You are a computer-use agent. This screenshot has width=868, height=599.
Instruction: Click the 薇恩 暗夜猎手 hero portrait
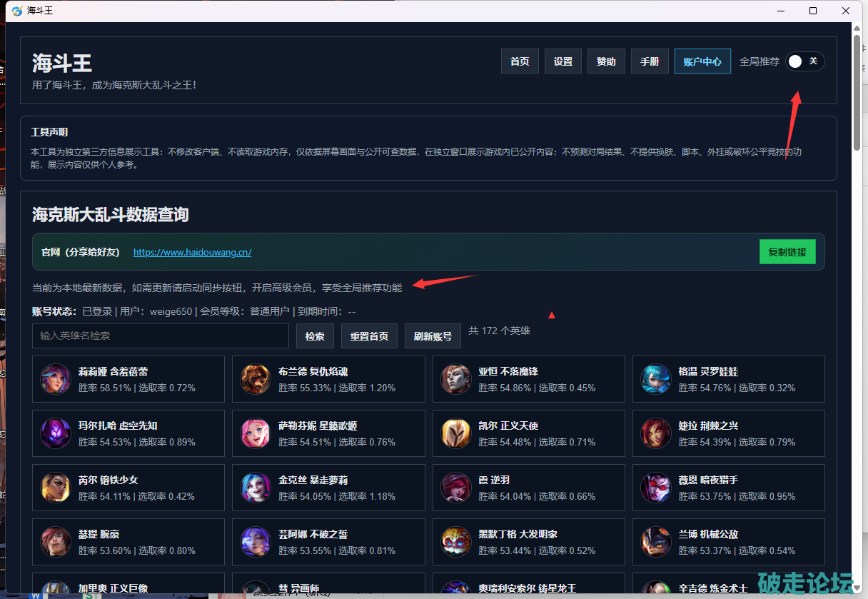click(x=656, y=488)
